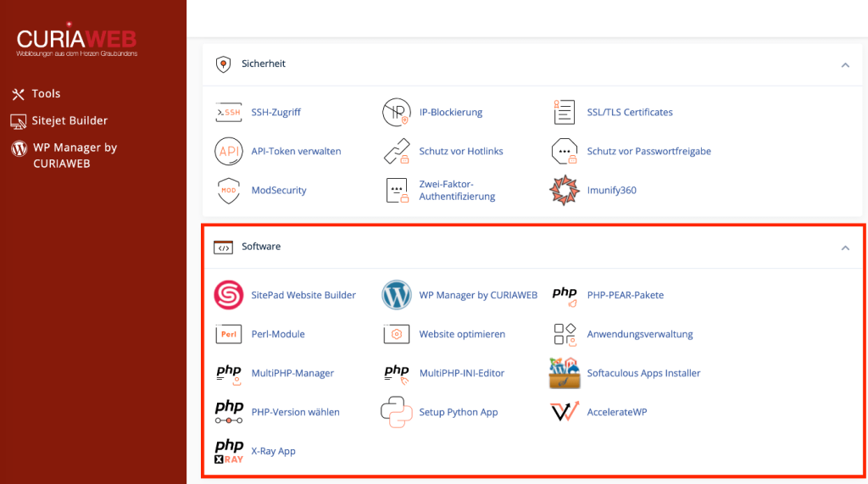Click the MultiPHP-INI-Editor php icon
Image resolution: width=868 pixels, height=484 pixels.
(397, 375)
